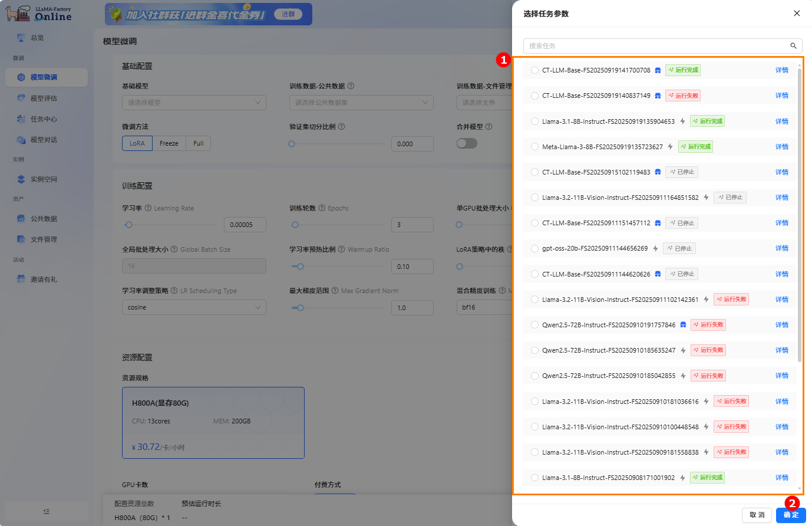This screenshot has height=526, width=812.
Task: Enable the 合并模型 merge model switch
Action: point(467,143)
